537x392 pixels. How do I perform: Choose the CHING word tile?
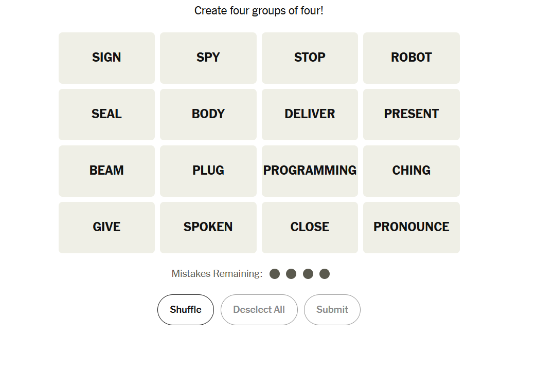click(411, 171)
